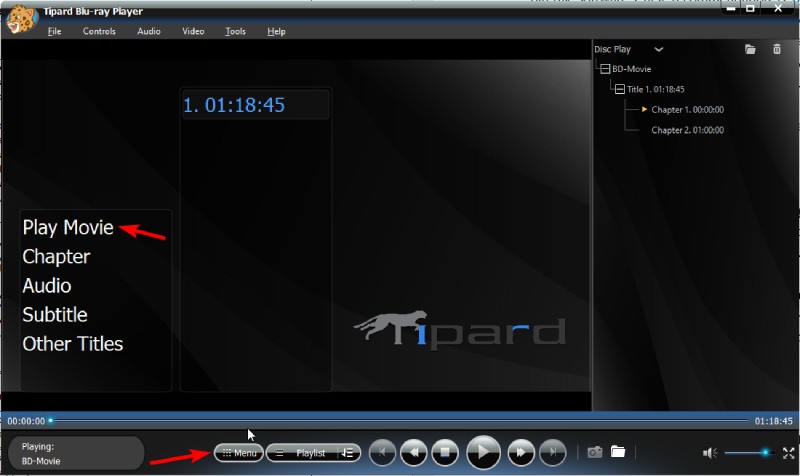Choose Subtitle in disc menu
The width and height of the screenshot is (800, 476).
(55, 315)
